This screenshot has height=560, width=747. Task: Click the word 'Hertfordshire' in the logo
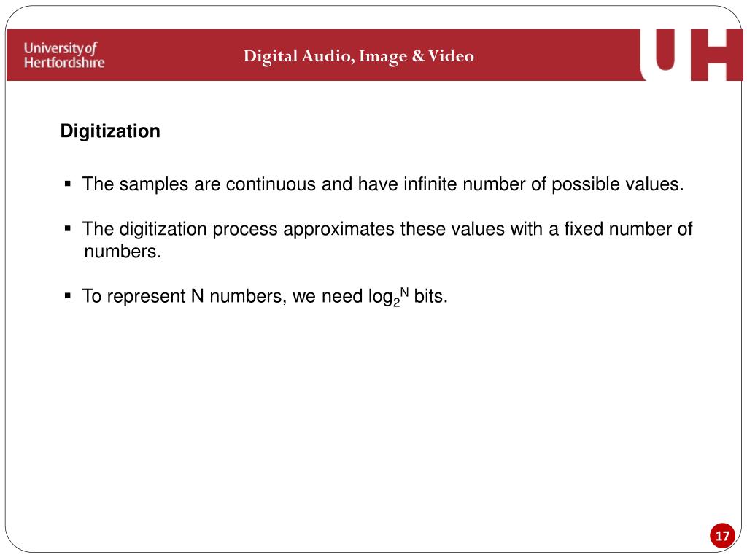(x=64, y=63)
